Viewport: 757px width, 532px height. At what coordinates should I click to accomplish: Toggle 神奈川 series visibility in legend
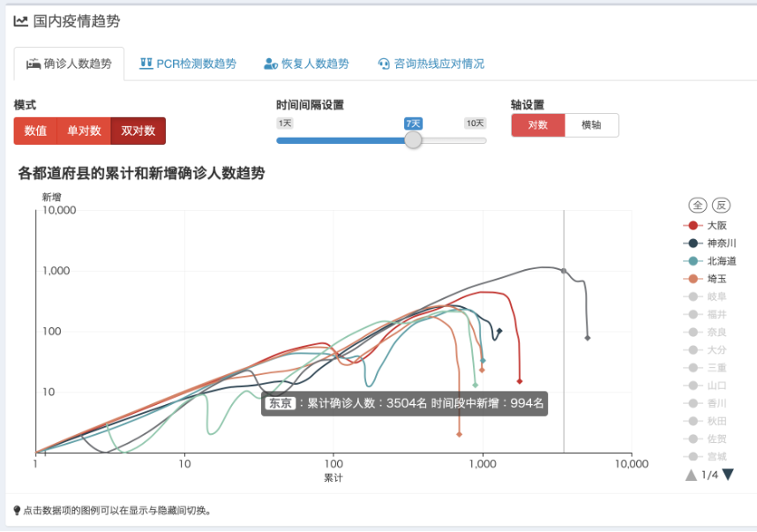pyautogui.click(x=721, y=243)
